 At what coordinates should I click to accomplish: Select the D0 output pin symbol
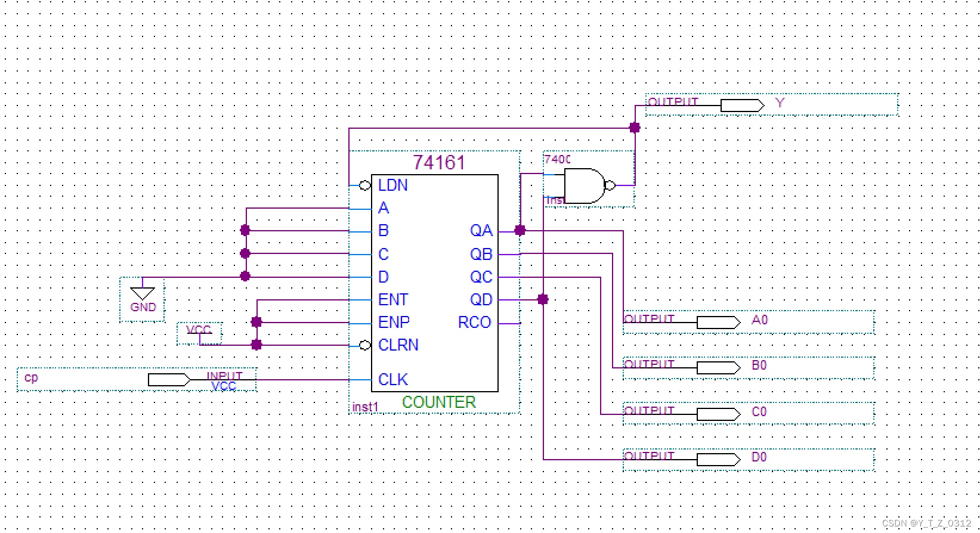pyautogui.click(x=718, y=459)
